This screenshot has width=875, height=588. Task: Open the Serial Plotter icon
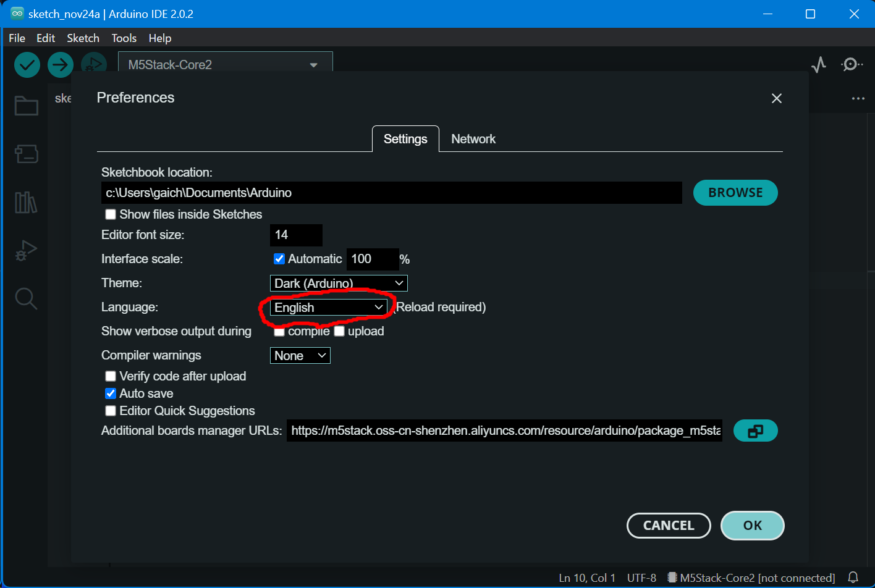click(819, 64)
